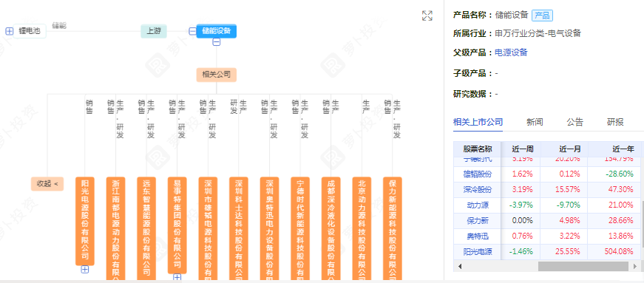Click the left arrow of horizontal scrollbar
This screenshot has height=283, width=644.
(460, 266)
